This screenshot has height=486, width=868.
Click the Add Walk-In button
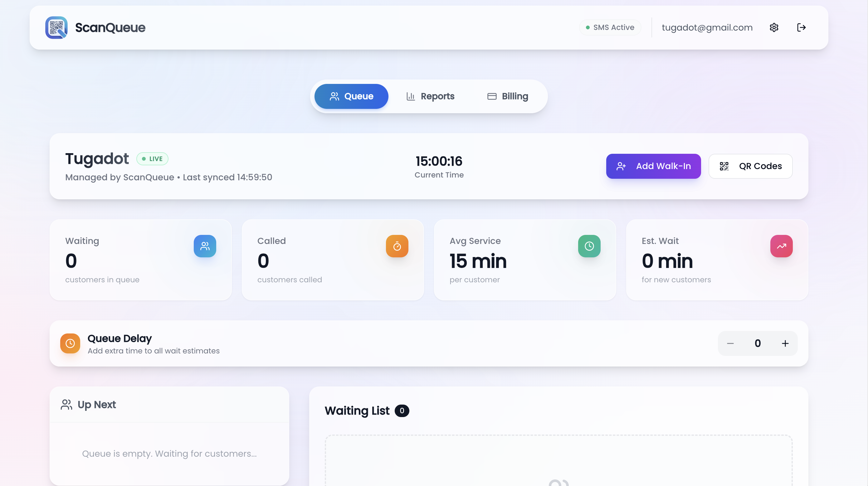pos(653,166)
